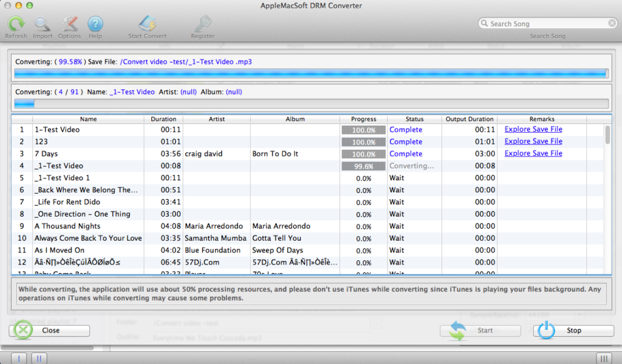Click the blue power Stop icon
Viewport: 622px width, 364px height.
pyautogui.click(x=546, y=330)
